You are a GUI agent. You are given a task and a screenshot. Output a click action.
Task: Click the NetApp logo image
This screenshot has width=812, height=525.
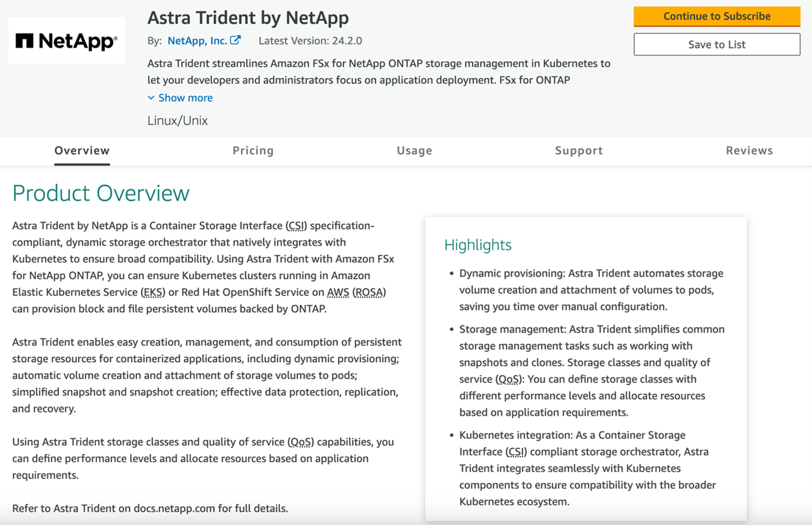(x=66, y=40)
